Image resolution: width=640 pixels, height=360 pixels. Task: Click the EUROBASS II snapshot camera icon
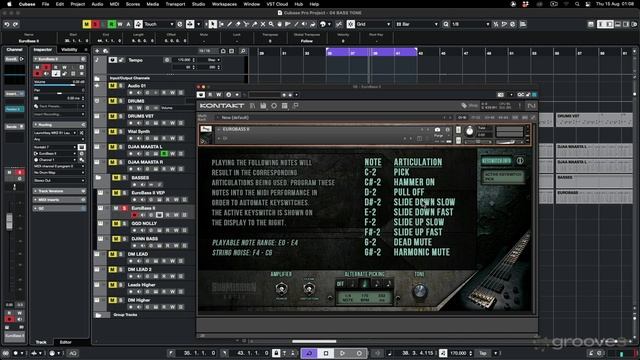pos(438,130)
